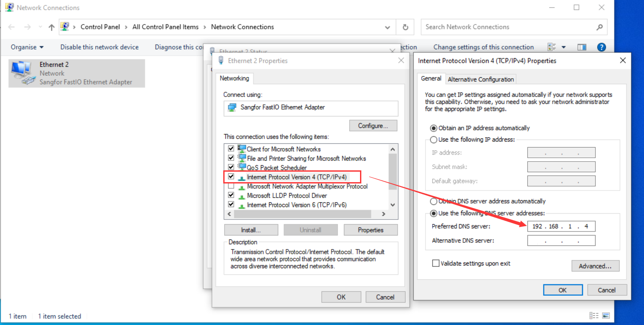
Task: Click the Install button
Action: click(x=251, y=230)
